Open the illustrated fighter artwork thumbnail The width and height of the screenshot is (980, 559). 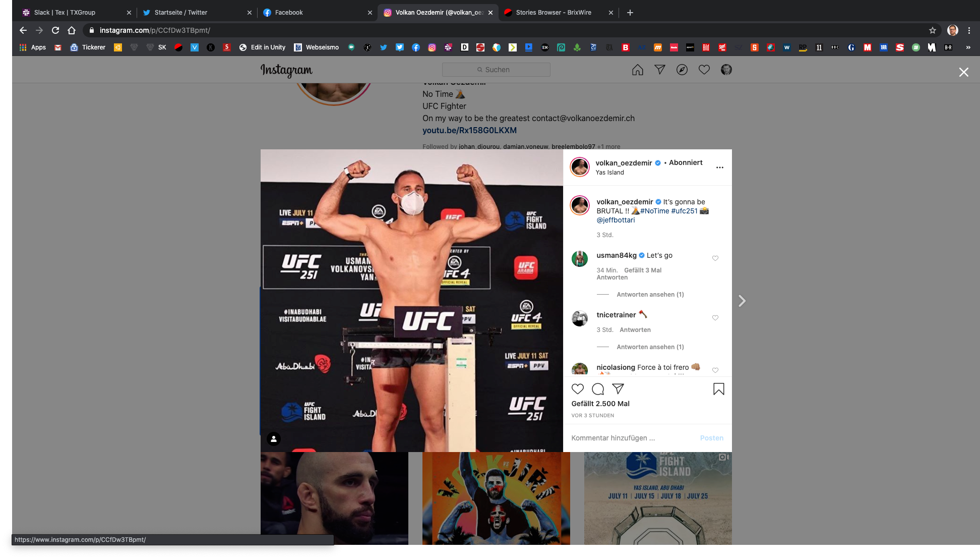click(496, 498)
